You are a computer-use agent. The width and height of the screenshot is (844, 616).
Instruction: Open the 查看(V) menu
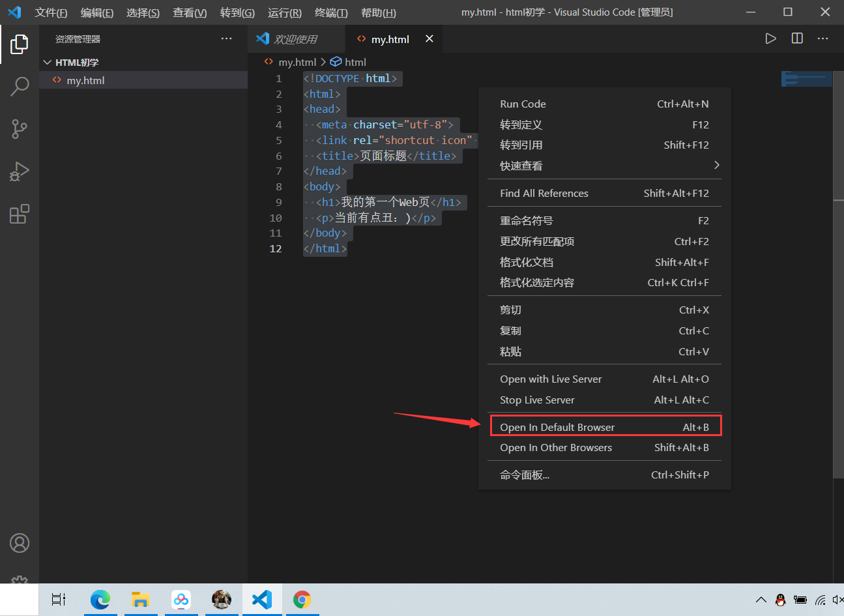coord(190,12)
